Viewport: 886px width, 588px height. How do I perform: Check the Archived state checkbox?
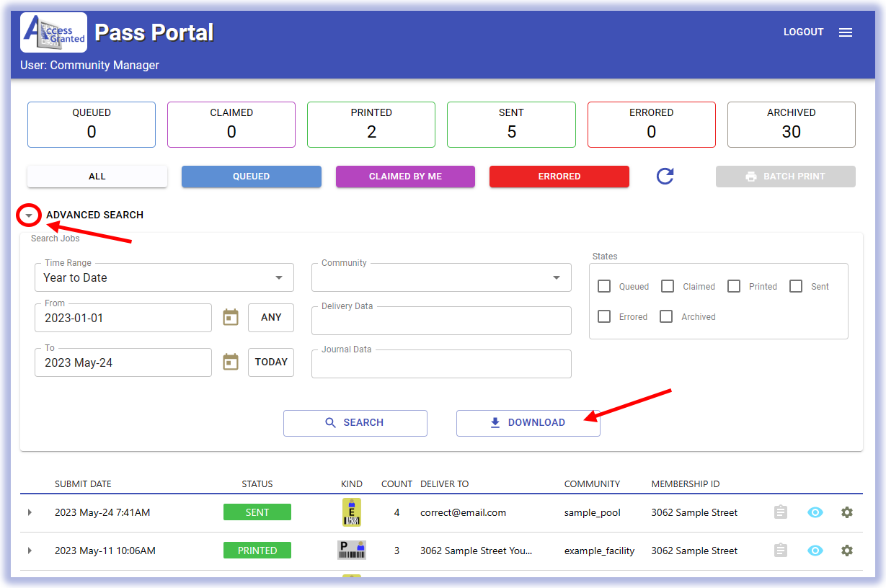pyautogui.click(x=666, y=316)
